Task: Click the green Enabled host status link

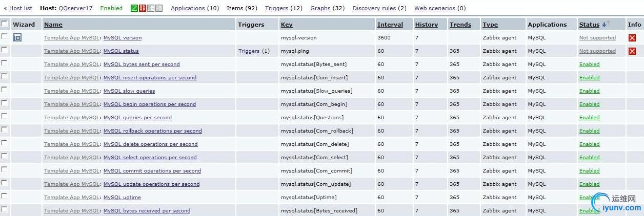Action: coord(111,8)
